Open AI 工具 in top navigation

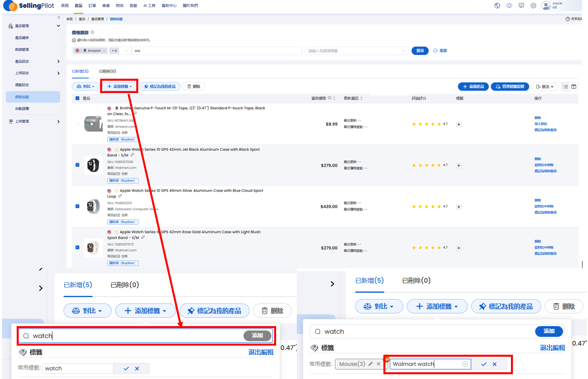[149, 6]
